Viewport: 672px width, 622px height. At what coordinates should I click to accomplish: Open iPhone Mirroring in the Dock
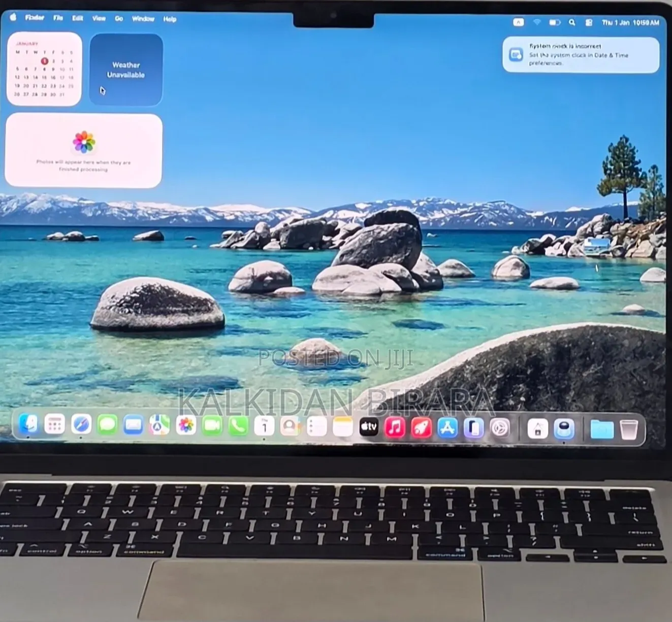point(473,429)
